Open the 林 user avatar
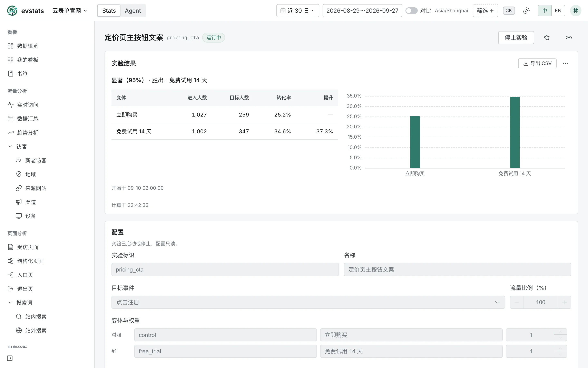Viewport: 588px width, 368px height. click(x=576, y=11)
